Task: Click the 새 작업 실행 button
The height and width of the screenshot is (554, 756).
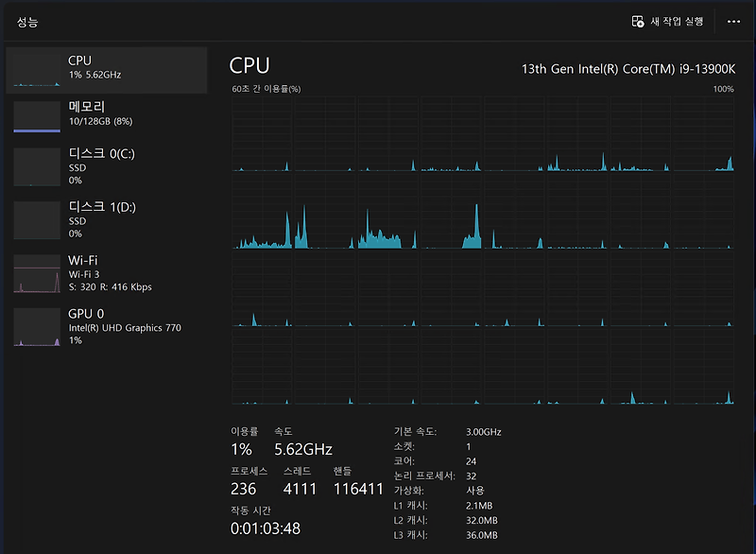Action: 668,21
